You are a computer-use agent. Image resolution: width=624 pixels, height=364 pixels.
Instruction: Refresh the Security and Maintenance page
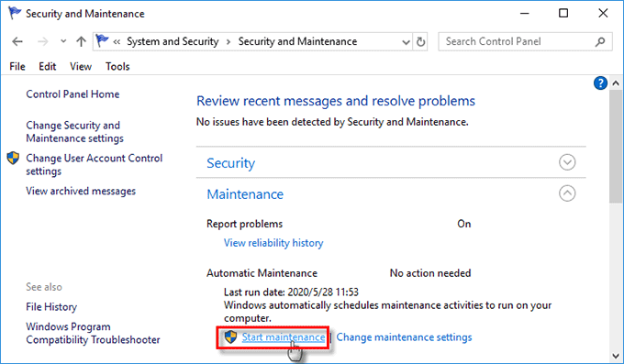420,41
